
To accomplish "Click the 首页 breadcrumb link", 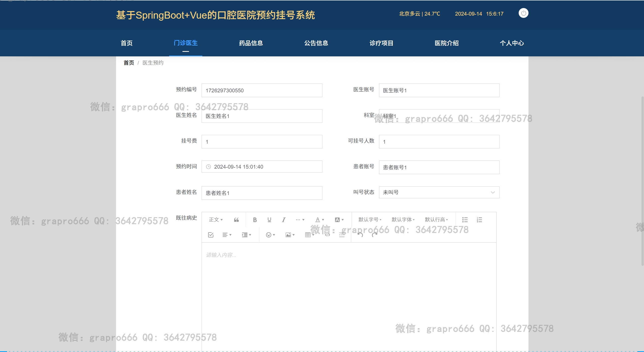I will [x=129, y=63].
